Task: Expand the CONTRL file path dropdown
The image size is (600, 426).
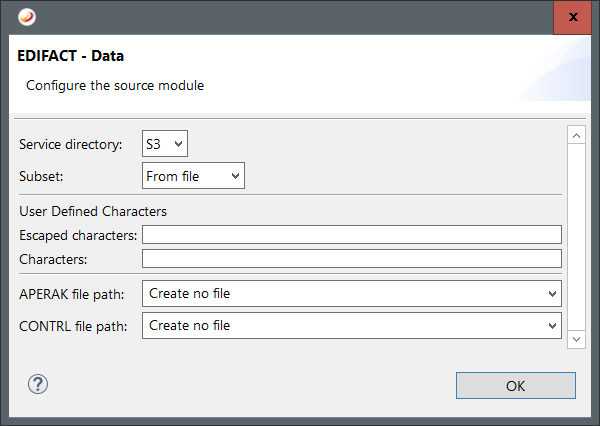Action: click(351, 325)
